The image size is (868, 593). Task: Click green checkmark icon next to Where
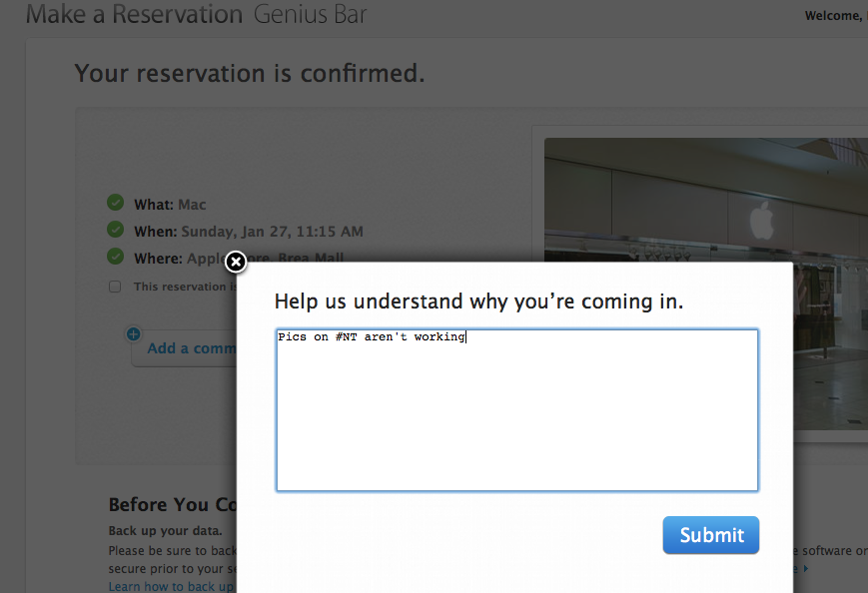[115, 257]
